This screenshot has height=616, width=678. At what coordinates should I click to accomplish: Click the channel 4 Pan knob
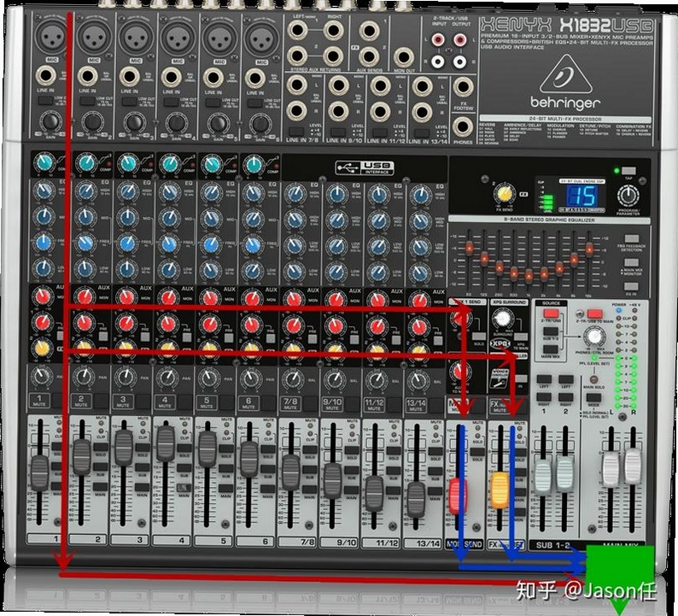pyautogui.click(x=167, y=378)
